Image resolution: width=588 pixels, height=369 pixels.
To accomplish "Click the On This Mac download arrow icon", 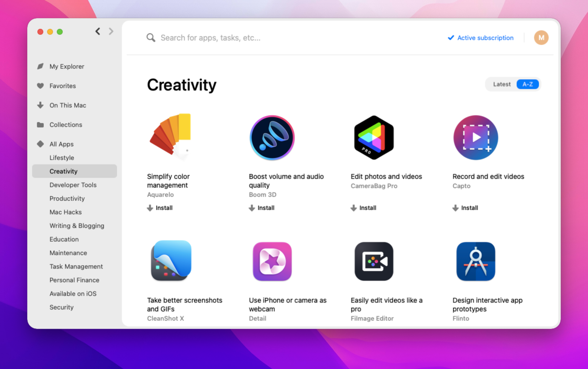I will (x=40, y=105).
